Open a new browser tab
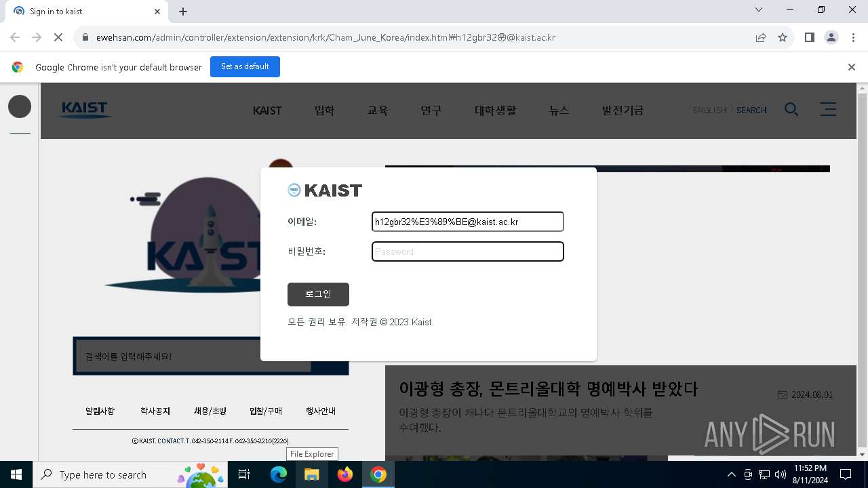 [183, 12]
